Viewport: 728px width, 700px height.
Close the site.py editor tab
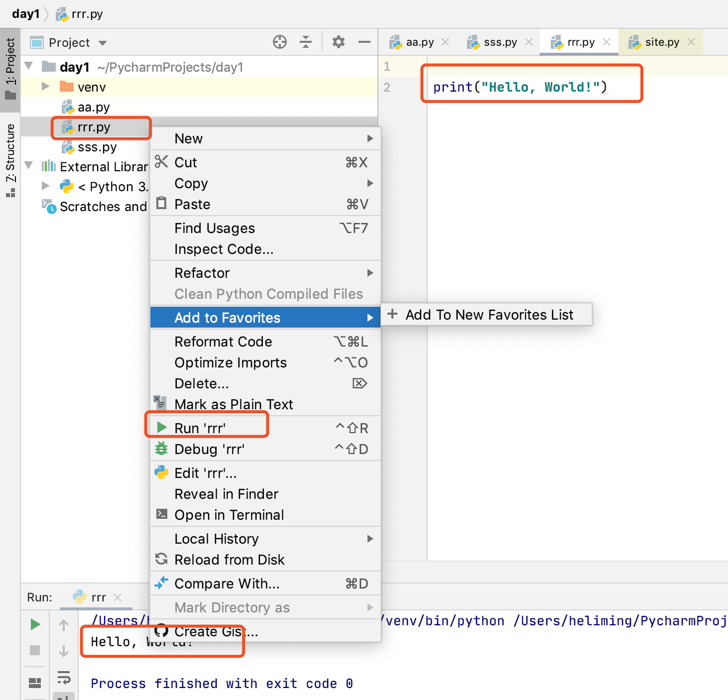tap(691, 42)
